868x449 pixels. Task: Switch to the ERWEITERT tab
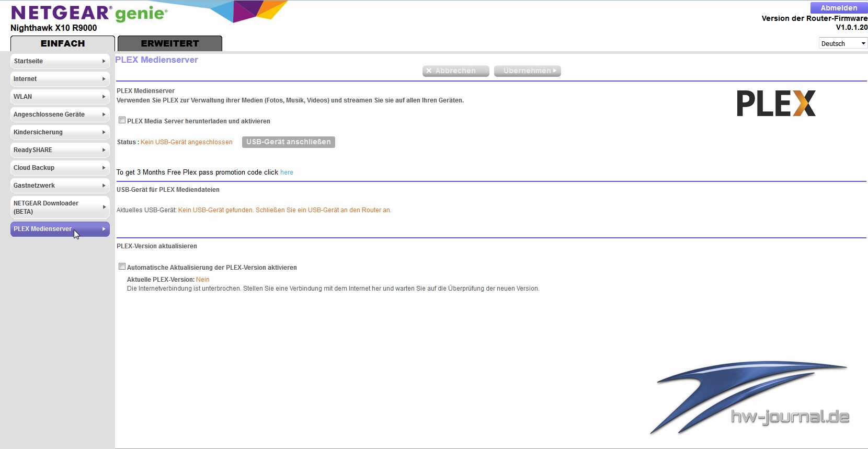pos(170,43)
